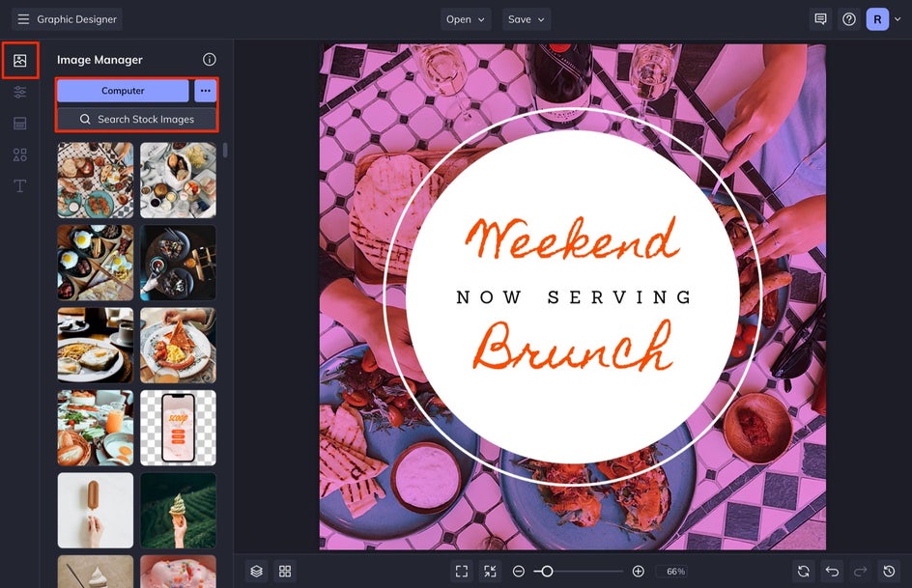Select the white marble brunch thumbnail
Screen dimensions: 912x588
point(178,181)
